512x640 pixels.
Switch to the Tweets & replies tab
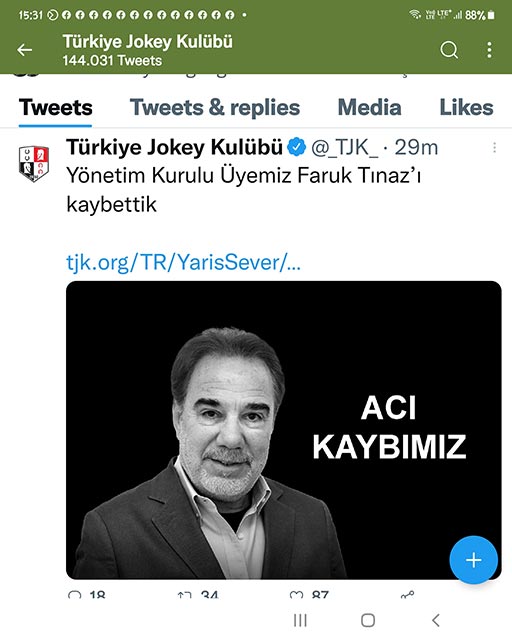(x=215, y=108)
